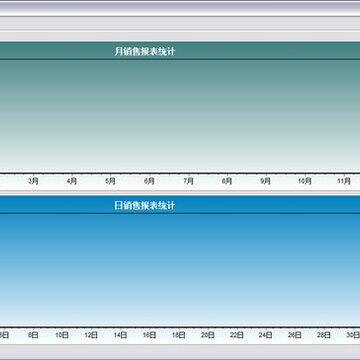This screenshot has height=360, width=360.
Task: Select the 10月 axis label
Action: [x=305, y=181]
